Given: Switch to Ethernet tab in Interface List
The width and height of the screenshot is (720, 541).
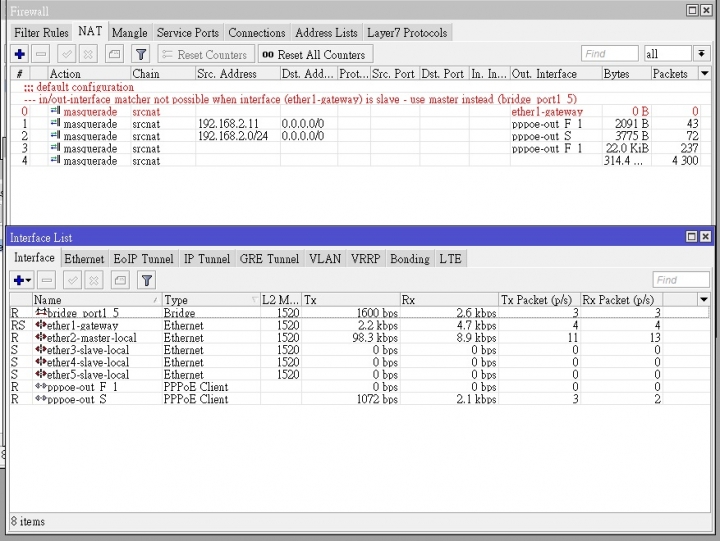Looking at the screenshot, I should point(84,259).
